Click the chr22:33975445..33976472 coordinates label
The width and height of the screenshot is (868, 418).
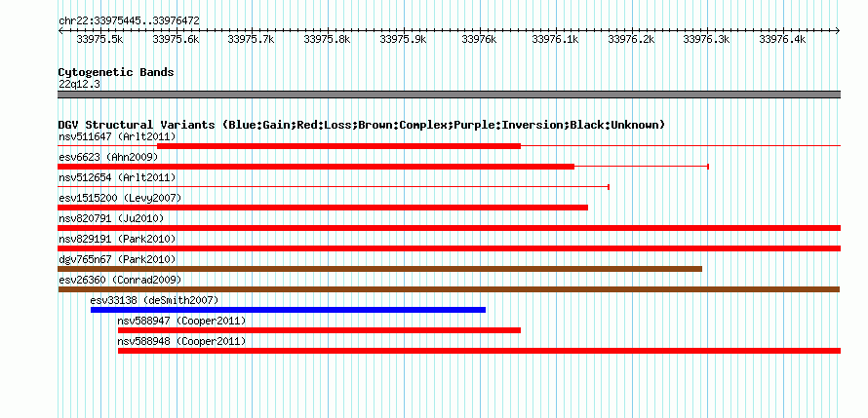(129, 20)
